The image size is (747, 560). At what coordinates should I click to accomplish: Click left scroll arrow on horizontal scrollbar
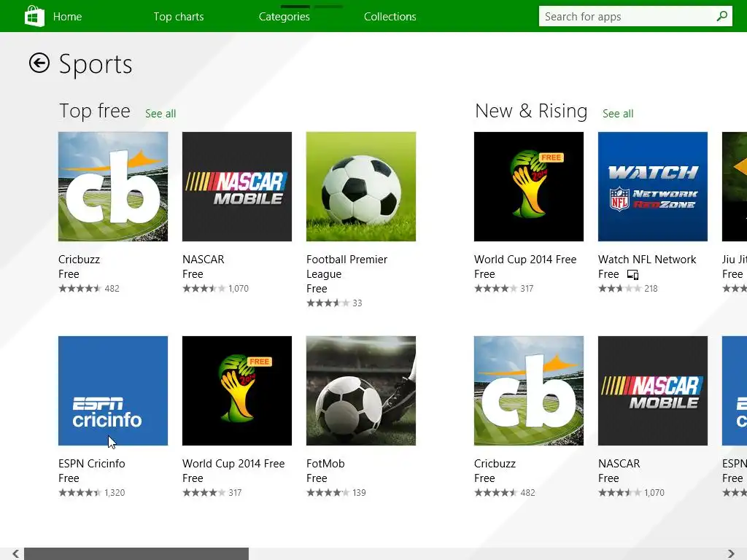15,553
